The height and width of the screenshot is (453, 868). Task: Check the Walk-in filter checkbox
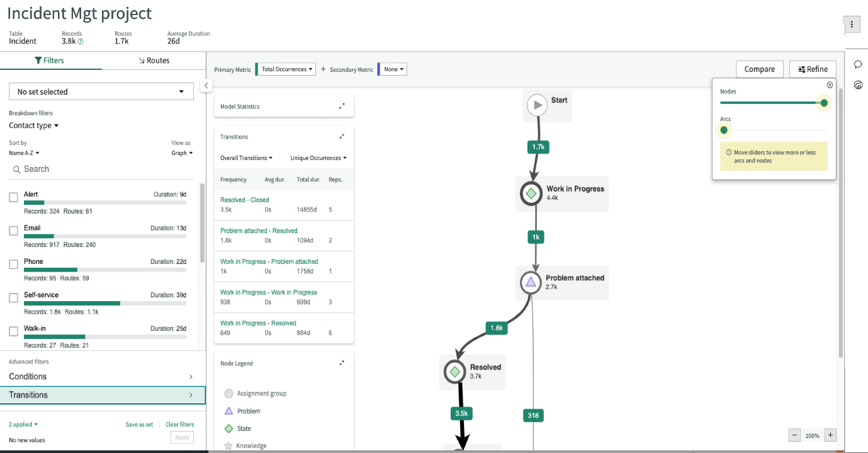coord(13,331)
